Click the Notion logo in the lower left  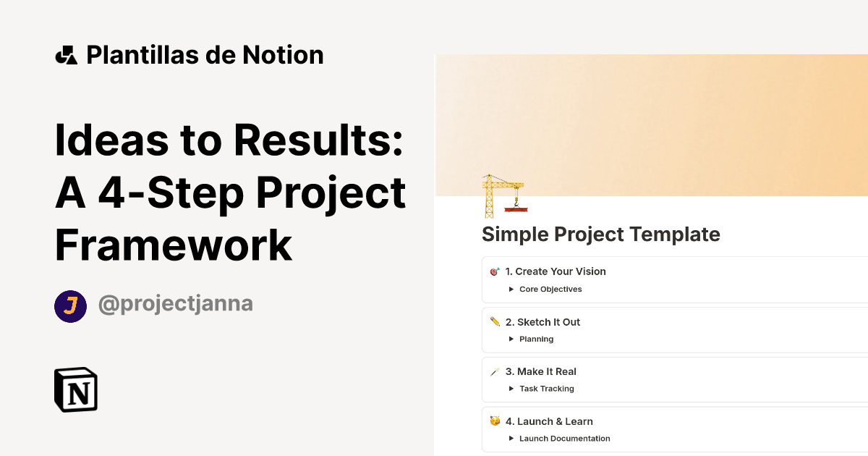75,389
